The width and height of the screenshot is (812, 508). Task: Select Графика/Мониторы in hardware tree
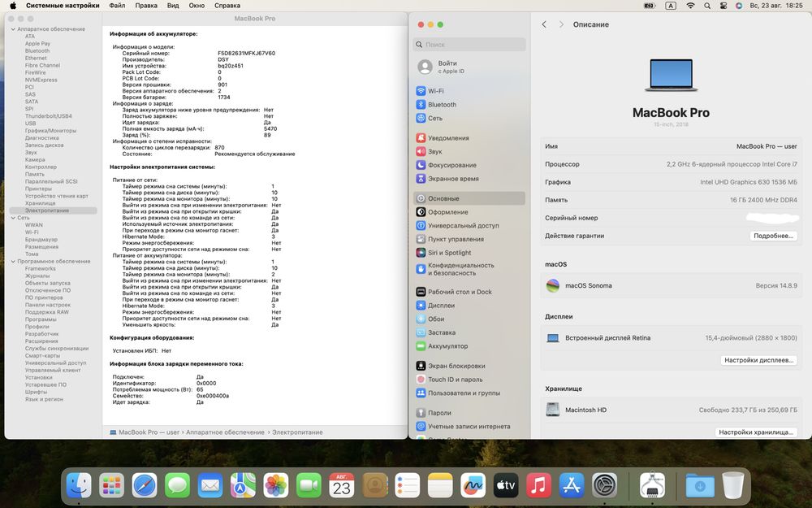pyautogui.click(x=50, y=131)
